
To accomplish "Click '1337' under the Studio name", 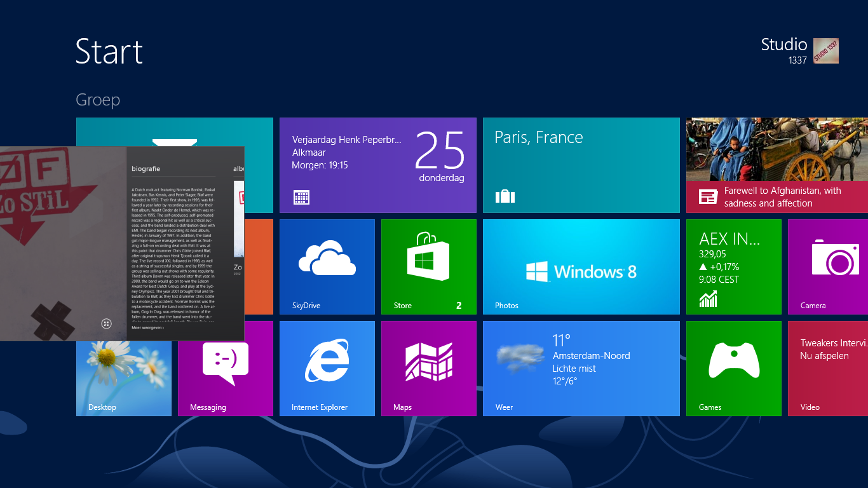I will (x=797, y=60).
